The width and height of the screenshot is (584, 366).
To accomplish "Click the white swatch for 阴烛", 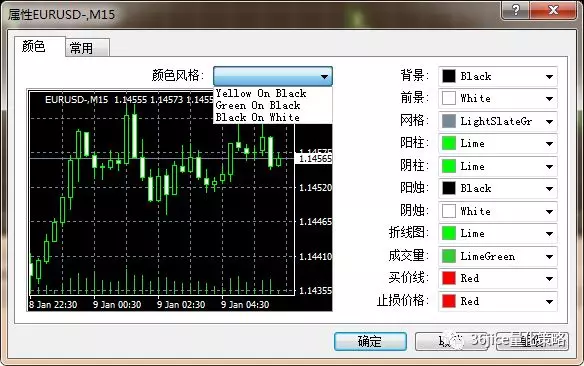I will (x=448, y=211).
